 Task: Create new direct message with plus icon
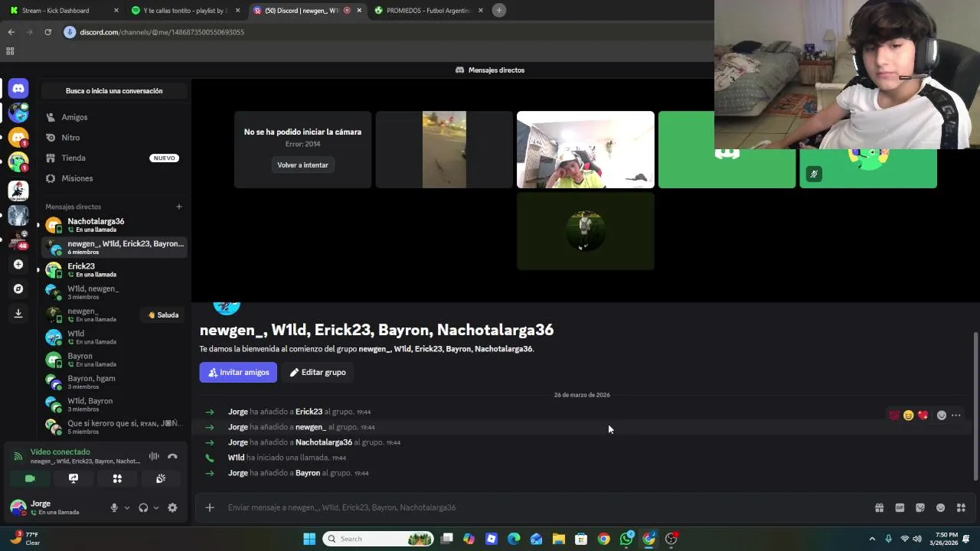[179, 207]
